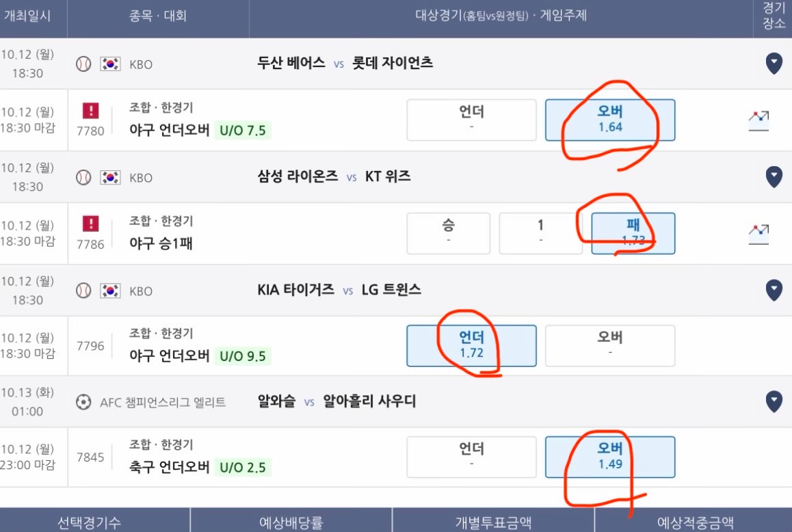Select 승 option for game 7786

449,233
